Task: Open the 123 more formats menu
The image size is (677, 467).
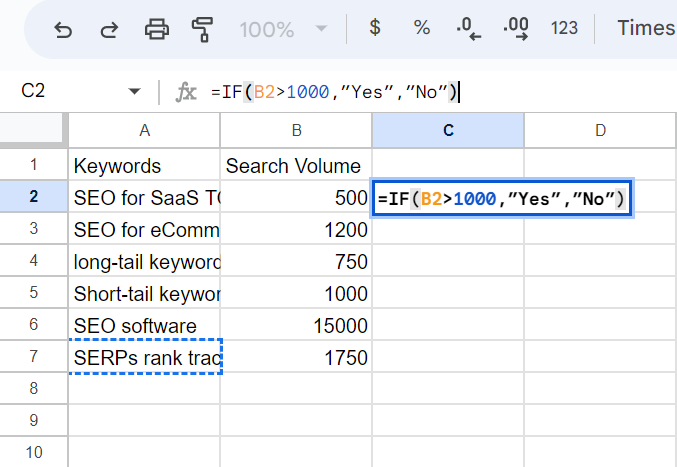Action: [x=564, y=28]
